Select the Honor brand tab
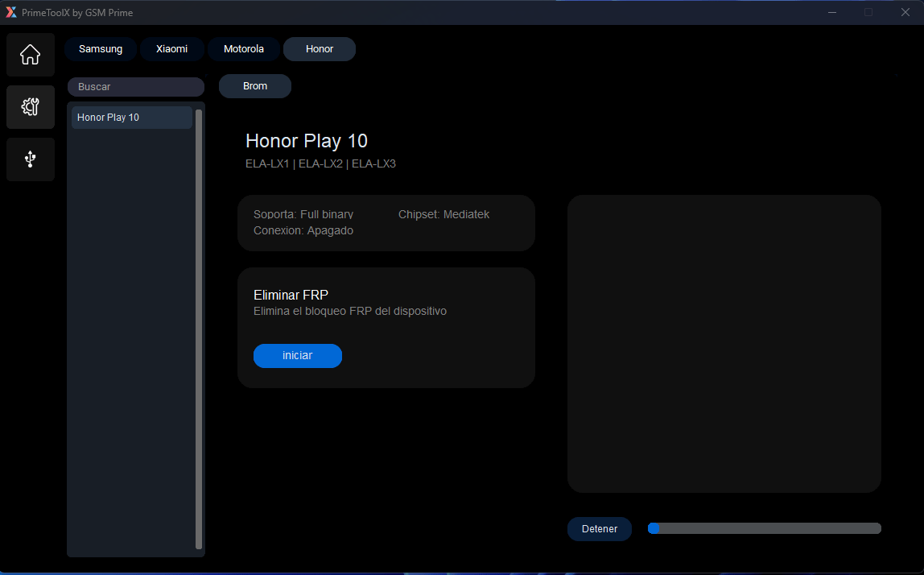 (319, 48)
